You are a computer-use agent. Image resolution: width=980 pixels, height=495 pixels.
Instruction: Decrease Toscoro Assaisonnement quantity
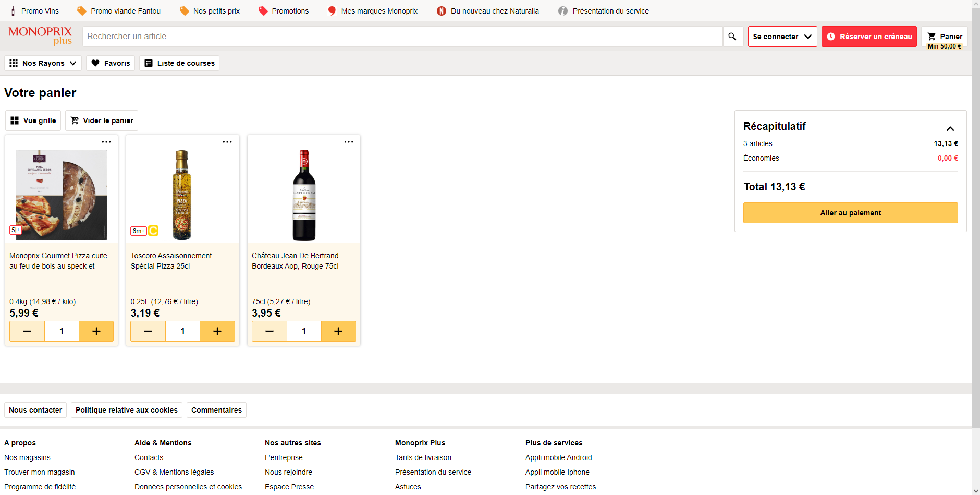(x=148, y=331)
